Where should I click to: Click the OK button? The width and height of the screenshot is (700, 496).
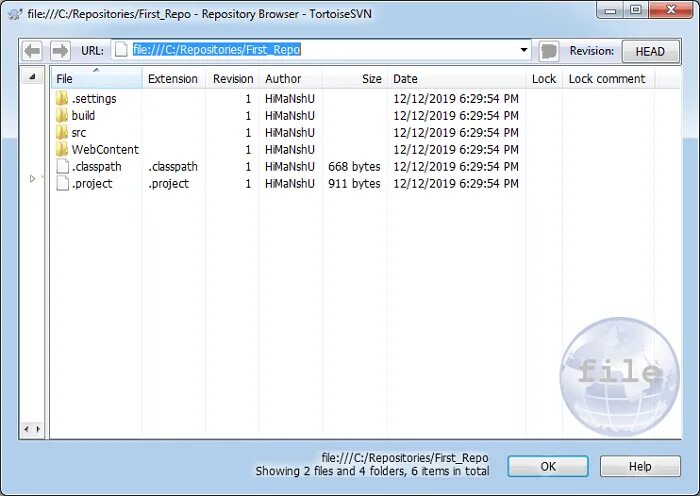point(548,467)
